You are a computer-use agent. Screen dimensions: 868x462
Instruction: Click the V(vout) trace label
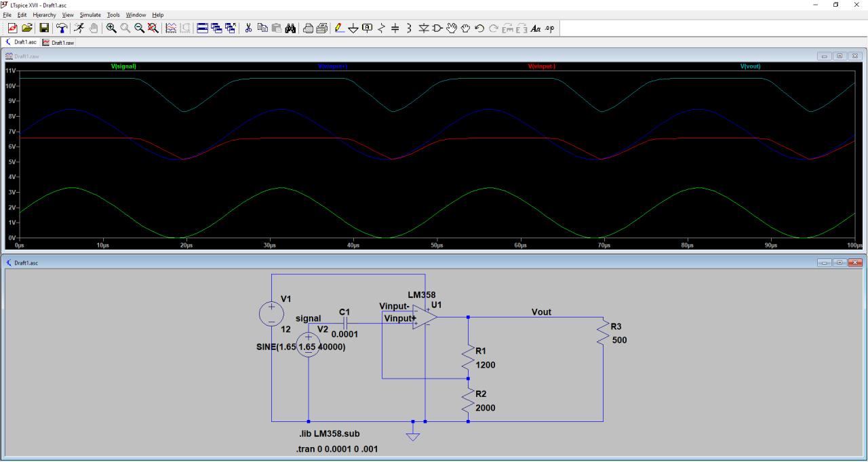click(x=751, y=66)
